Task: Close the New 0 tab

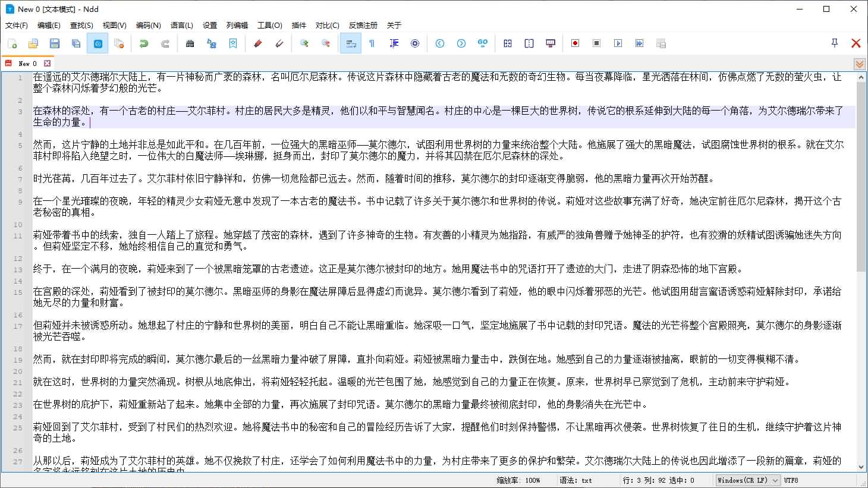Action: click(48, 62)
